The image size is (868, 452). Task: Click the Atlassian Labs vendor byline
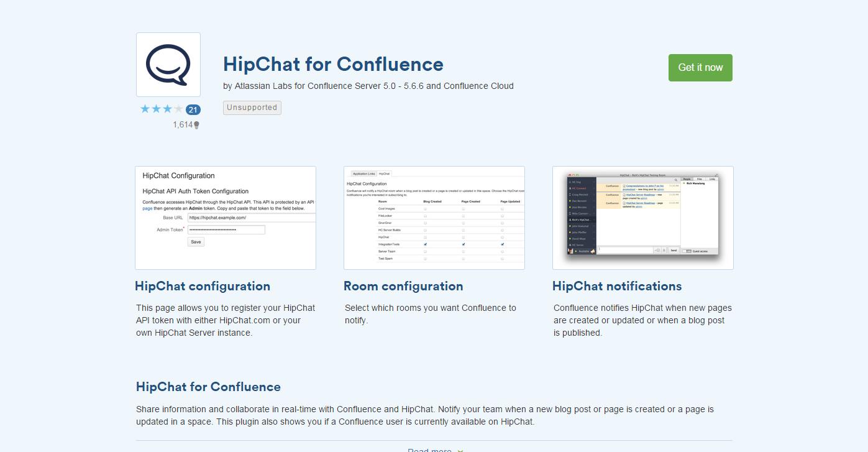point(368,86)
